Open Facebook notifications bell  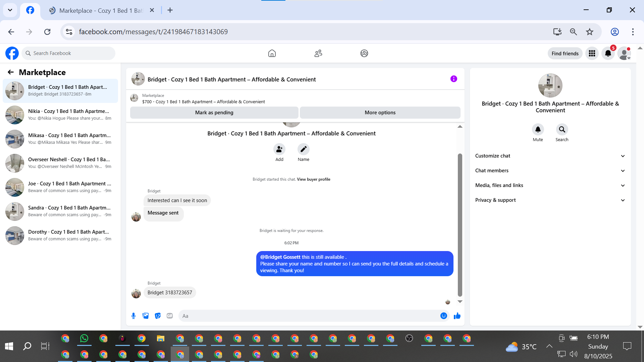[608, 53]
